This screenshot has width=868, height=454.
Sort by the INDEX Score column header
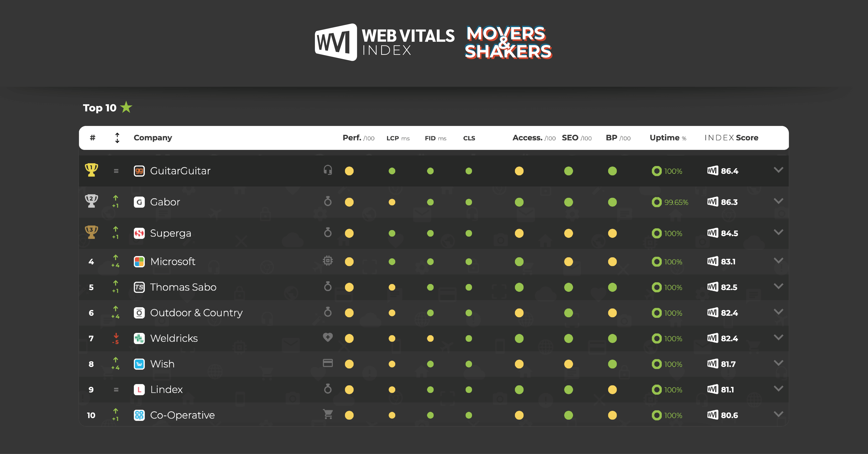pos(732,138)
